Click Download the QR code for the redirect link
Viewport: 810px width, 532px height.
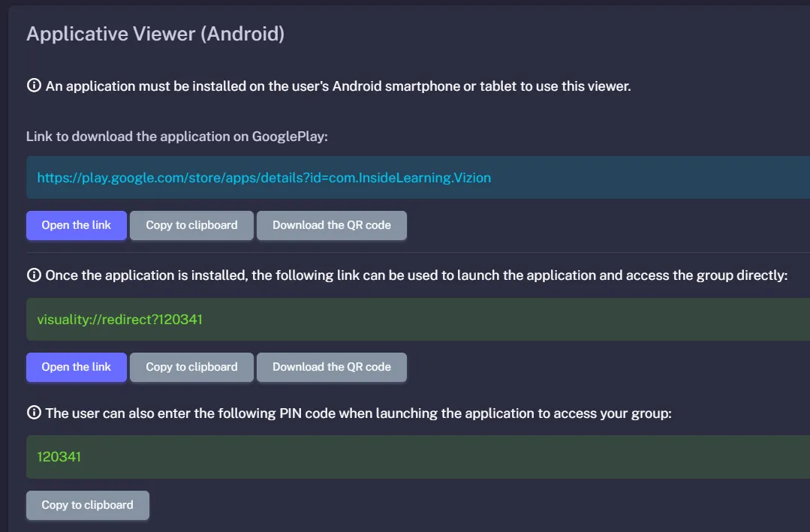coord(332,367)
